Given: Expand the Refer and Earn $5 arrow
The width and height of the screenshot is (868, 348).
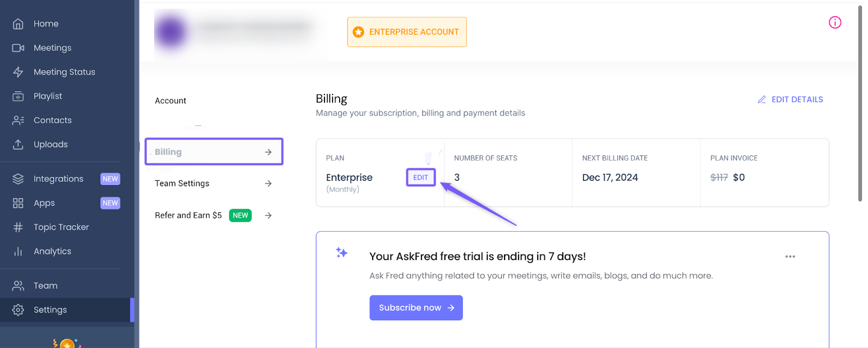Looking at the screenshot, I should click(x=268, y=216).
